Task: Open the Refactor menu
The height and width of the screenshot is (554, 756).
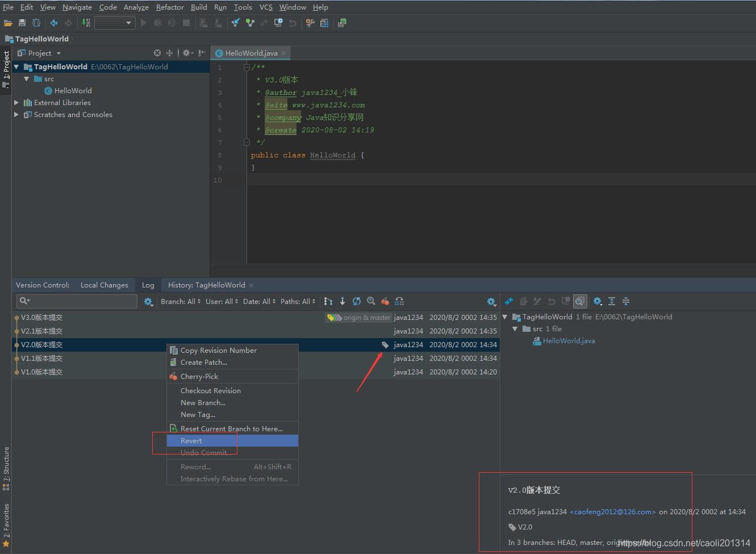Action: pyautogui.click(x=170, y=7)
